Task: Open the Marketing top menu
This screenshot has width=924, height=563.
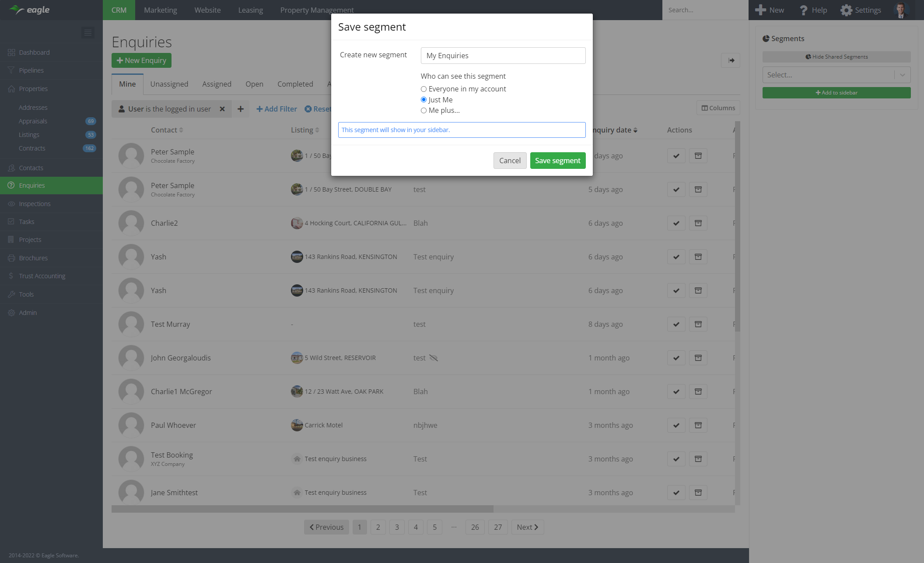Action: pyautogui.click(x=160, y=10)
